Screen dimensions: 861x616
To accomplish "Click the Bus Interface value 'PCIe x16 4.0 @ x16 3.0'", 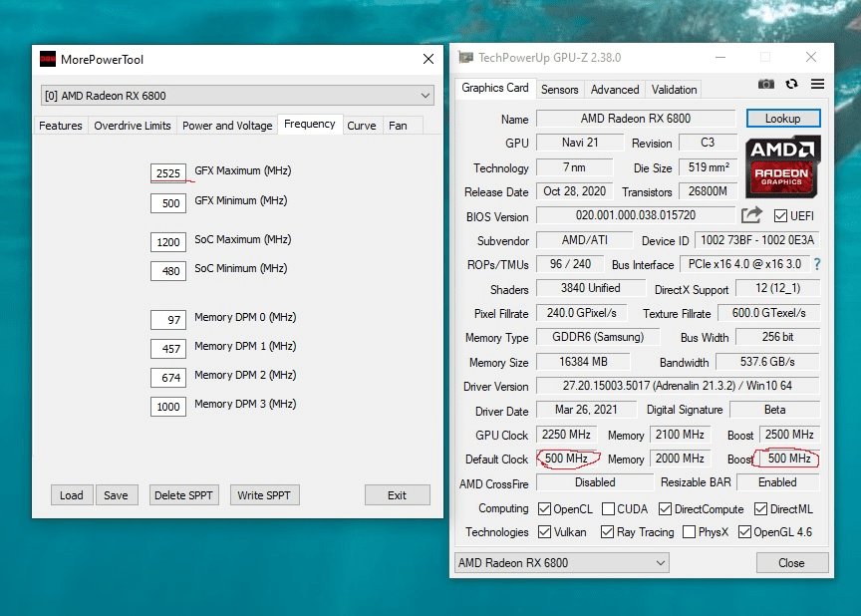I will coord(744,264).
